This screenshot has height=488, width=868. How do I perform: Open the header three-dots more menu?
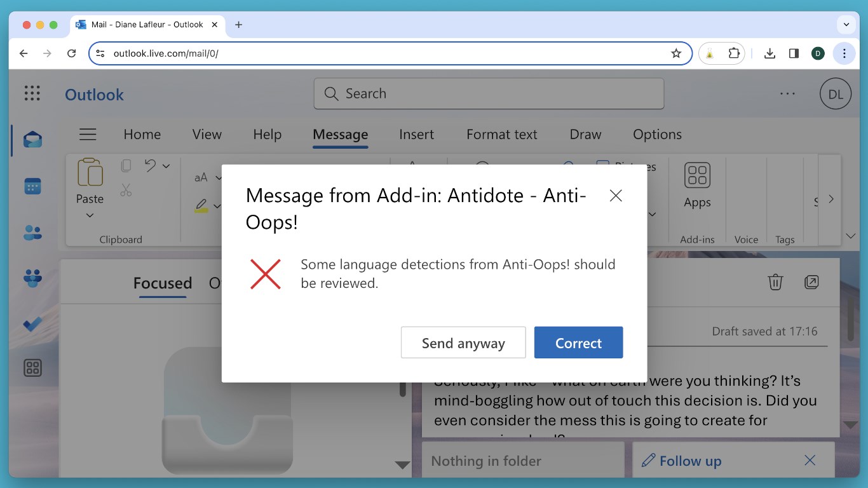coord(787,93)
